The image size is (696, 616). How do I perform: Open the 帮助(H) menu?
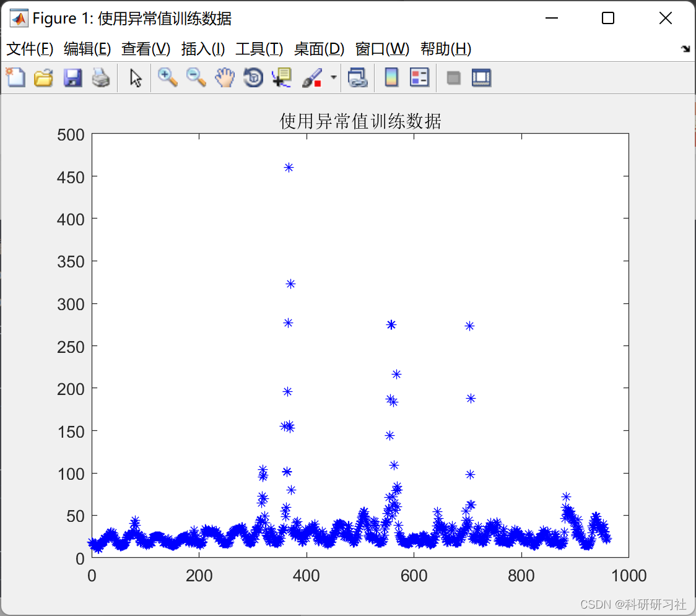pyautogui.click(x=446, y=49)
